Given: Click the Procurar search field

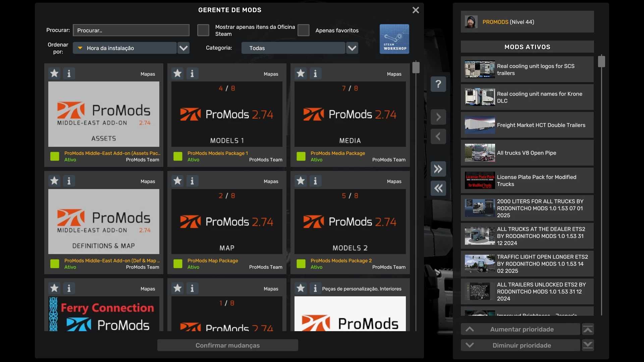Looking at the screenshot, I should (131, 30).
